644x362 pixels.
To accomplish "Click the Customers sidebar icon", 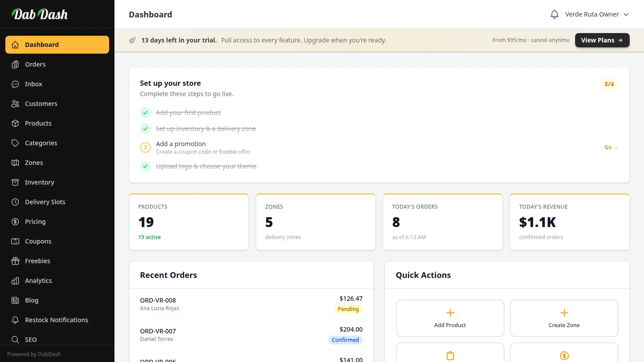I will tap(15, 104).
